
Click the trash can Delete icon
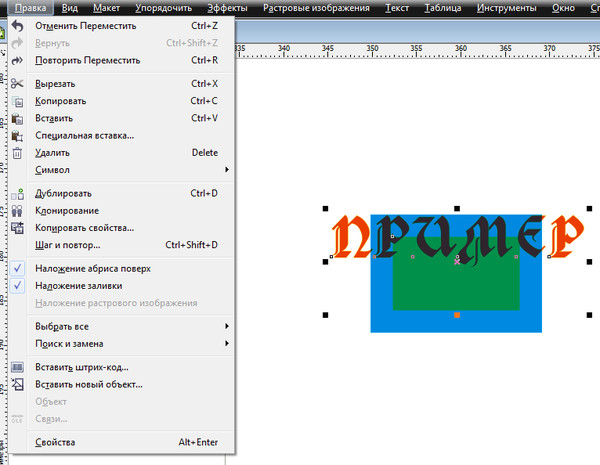click(x=17, y=153)
